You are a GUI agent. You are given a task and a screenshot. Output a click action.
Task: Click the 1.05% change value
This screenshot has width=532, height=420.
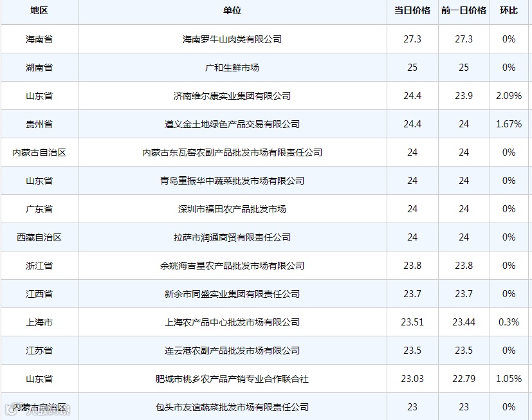tap(509, 379)
